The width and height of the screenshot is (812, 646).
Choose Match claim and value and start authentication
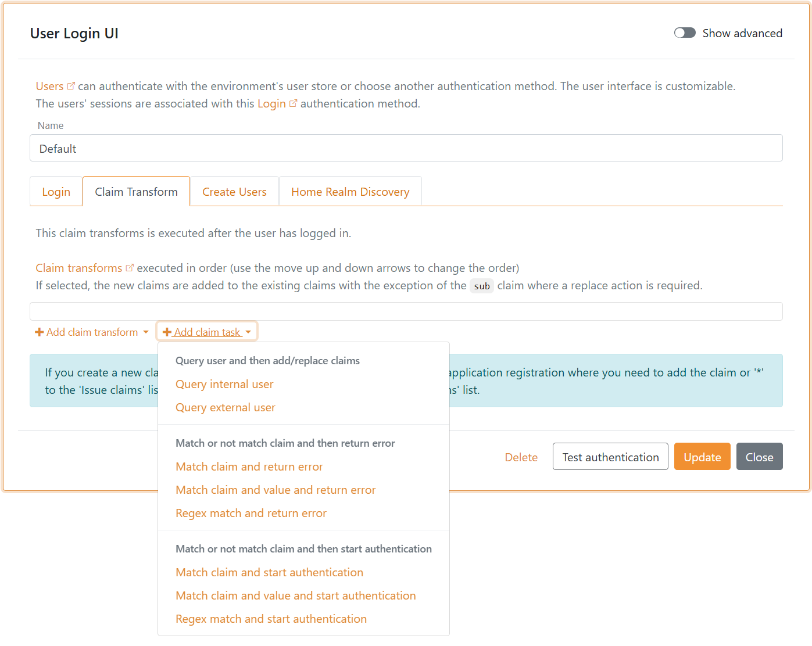tap(296, 595)
